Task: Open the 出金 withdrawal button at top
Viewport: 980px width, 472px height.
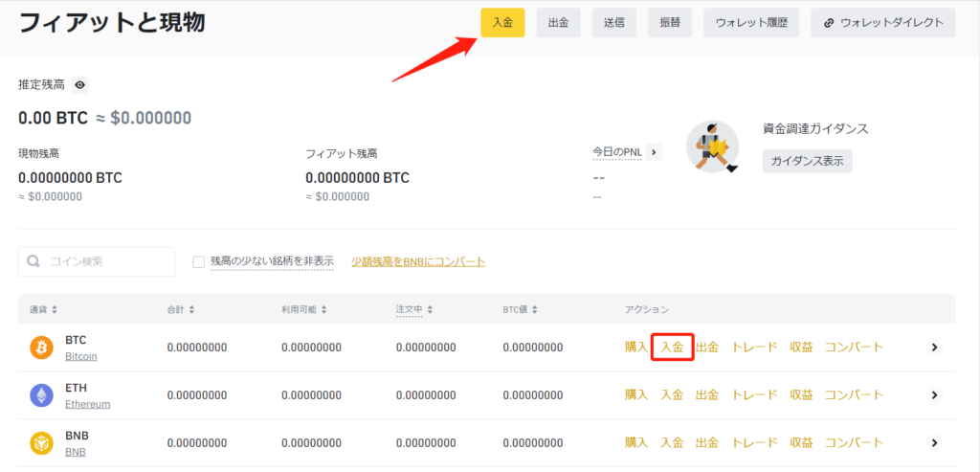Action: click(558, 23)
